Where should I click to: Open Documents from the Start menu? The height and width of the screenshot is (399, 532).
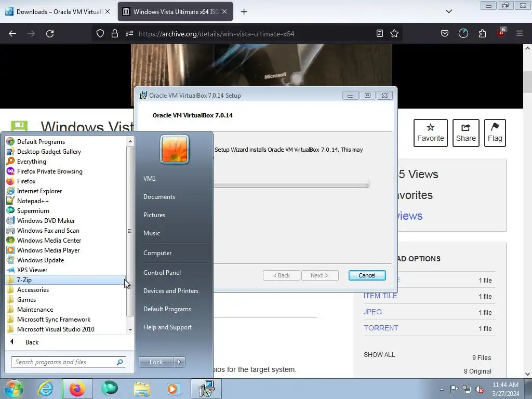(x=159, y=197)
